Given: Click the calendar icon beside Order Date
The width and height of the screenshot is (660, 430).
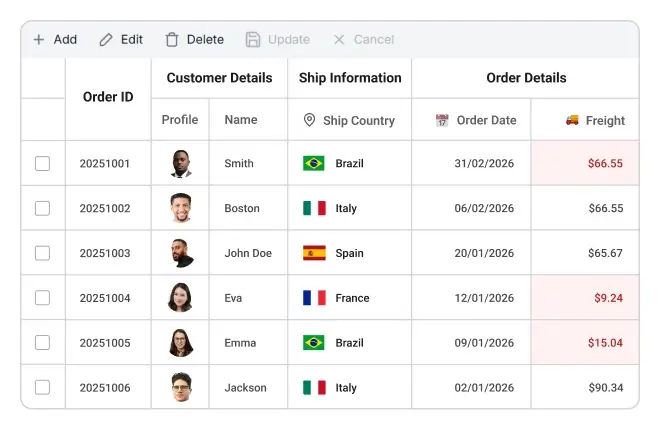Looking at the screenshot, I should click(442, 120).
